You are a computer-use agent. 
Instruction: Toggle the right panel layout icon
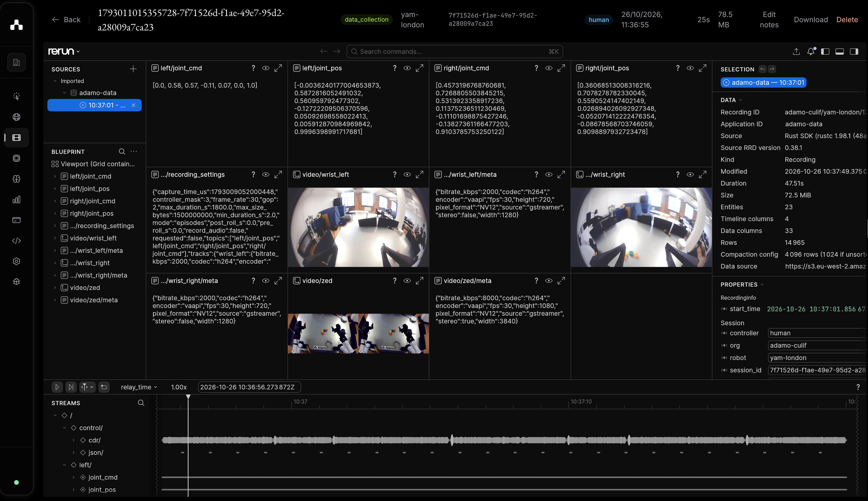point(854,52)
